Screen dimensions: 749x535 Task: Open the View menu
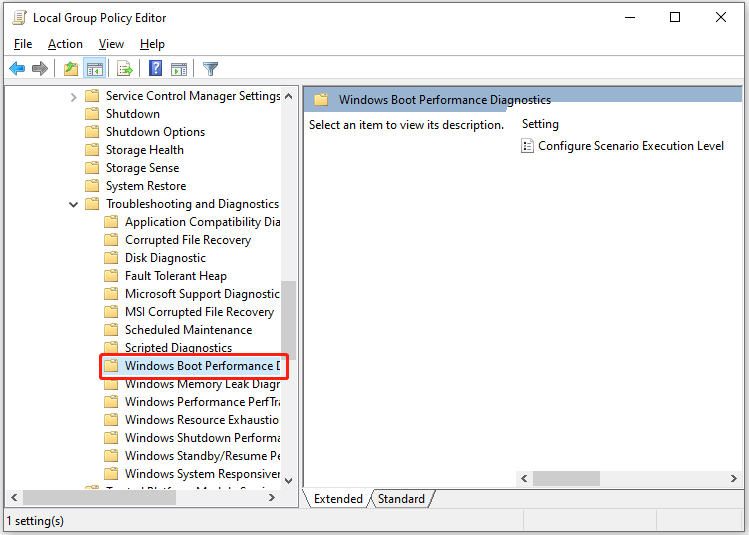click(111, 44)
